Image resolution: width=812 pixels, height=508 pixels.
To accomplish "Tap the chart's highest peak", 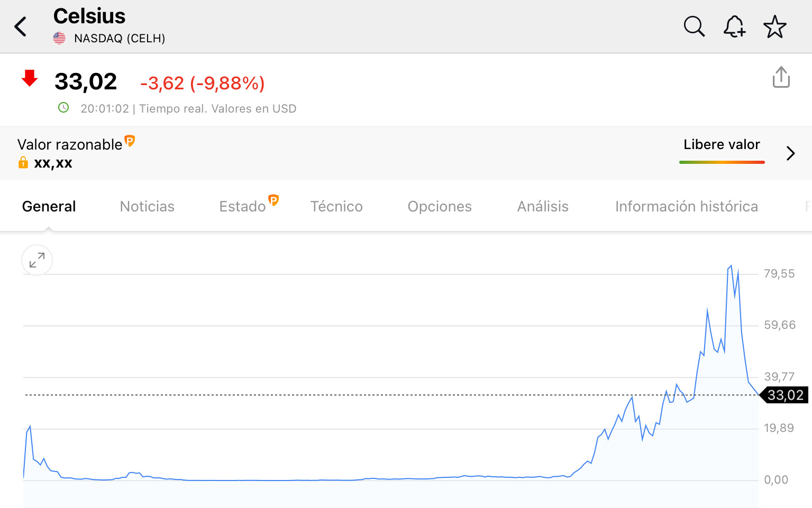I will (x=731, y=266).
